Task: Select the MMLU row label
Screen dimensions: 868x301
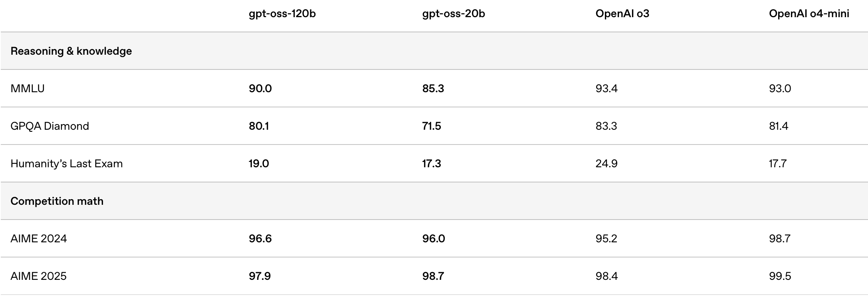Action: click(28, 89)
